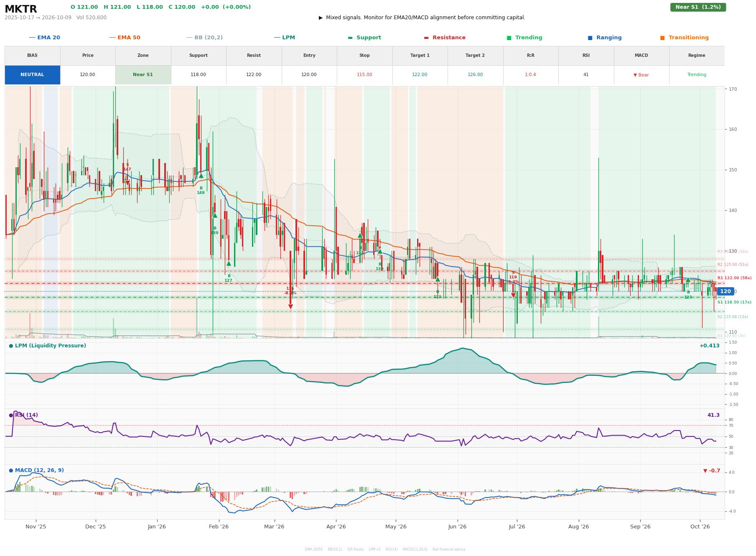Viewport: 756px width, 556px height.
Task: Click the blue current price tag 120
Action: pyautogui.click(x=725, y=291)
